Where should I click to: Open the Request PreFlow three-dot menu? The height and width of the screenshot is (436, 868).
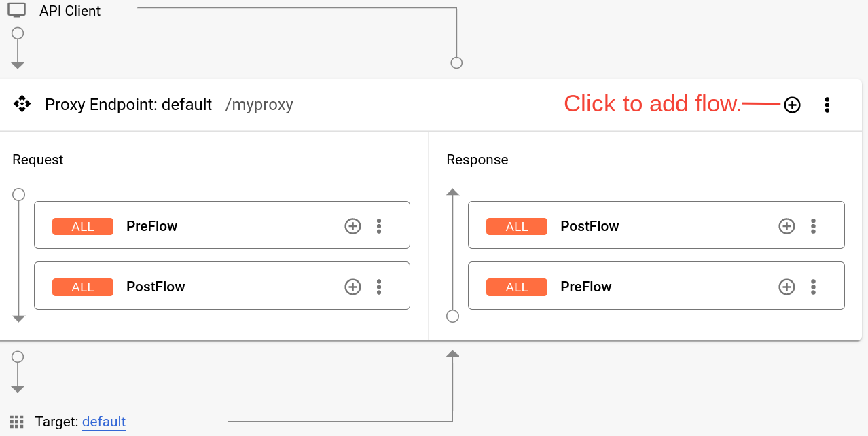(379, 225)
